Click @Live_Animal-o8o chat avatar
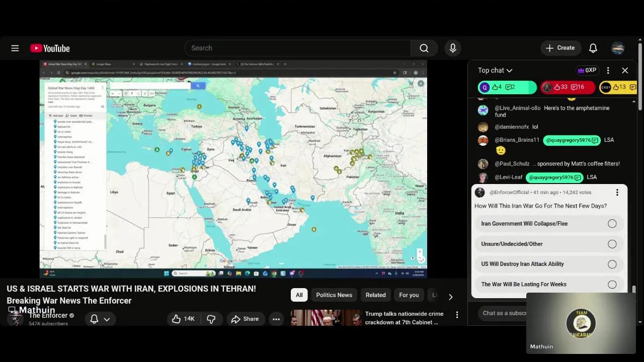 pyautogui.click(x=483, y=110)
